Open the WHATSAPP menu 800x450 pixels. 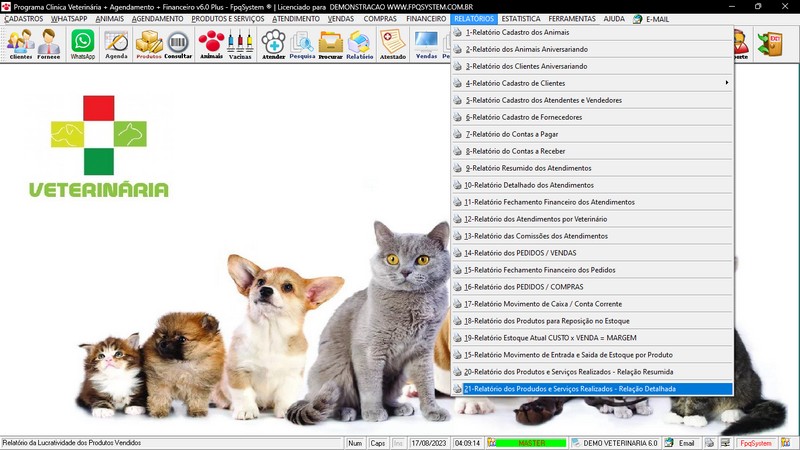[69, 19]
